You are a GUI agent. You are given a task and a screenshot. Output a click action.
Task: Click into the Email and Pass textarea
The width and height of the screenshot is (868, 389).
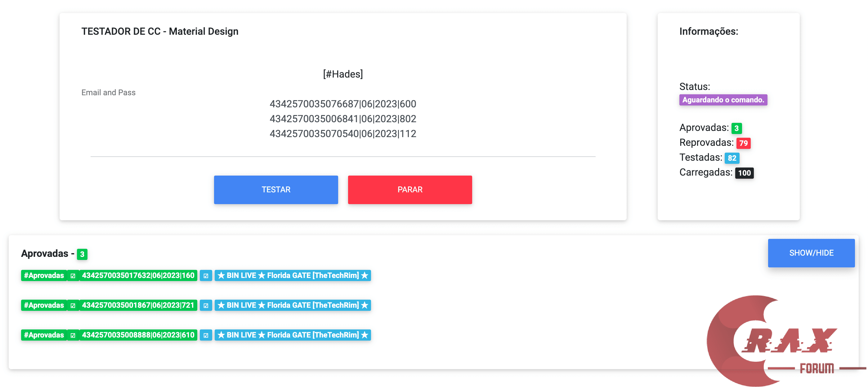[x=342, y=118]
